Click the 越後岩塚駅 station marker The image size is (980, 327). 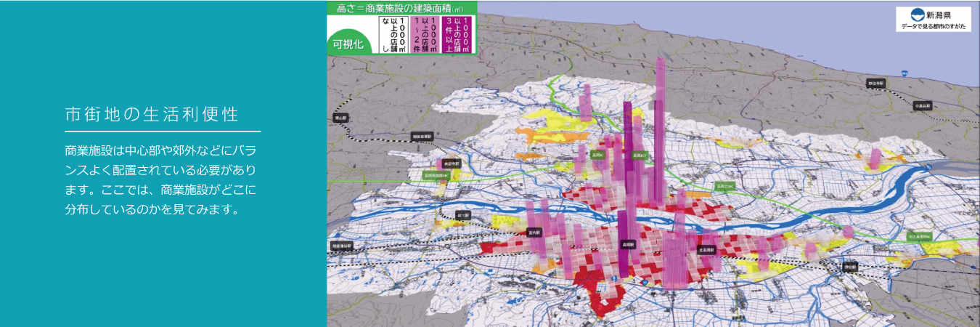[422, 136]
